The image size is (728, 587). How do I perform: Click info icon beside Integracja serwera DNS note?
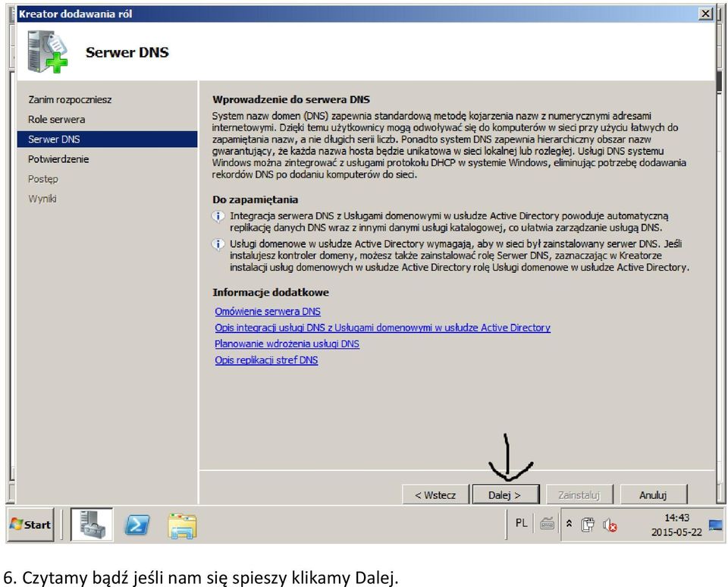click(x=218, y=216)
